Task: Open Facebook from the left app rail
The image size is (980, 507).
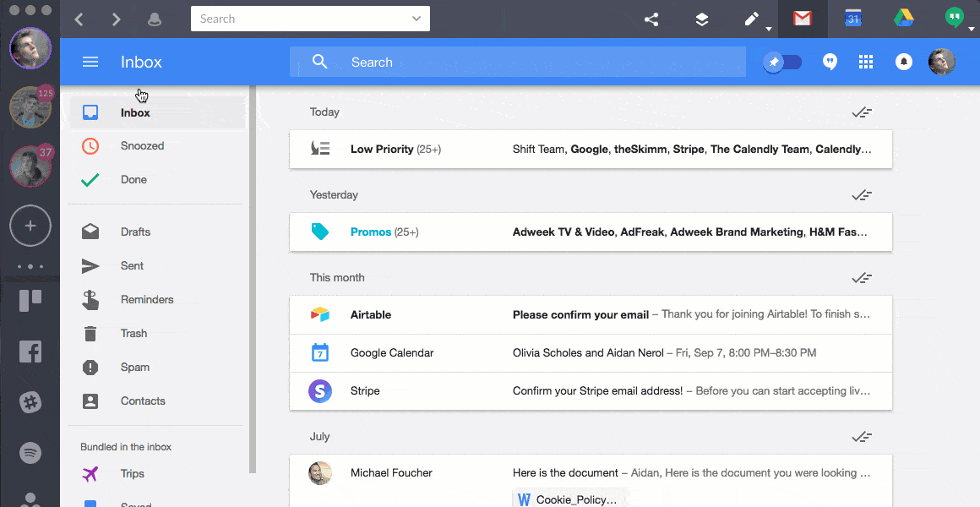Action: point(30,352)
